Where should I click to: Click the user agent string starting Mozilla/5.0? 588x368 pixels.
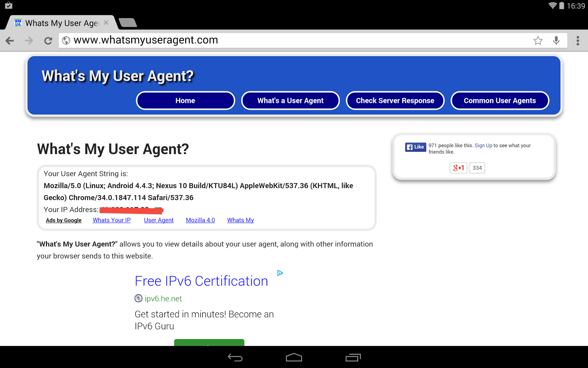tap(198, 191)
